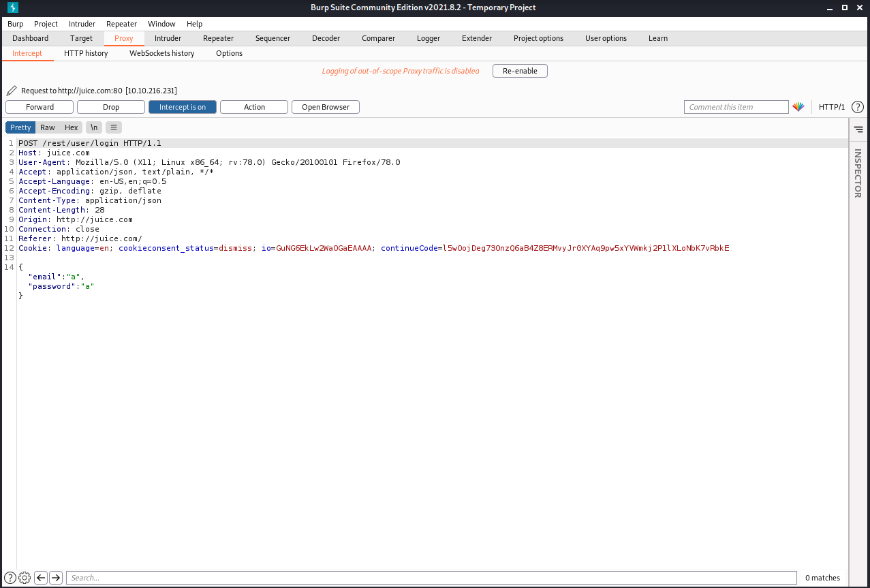Forward the intercepted request
Screen dimensions: 870x588
(40, 107)
